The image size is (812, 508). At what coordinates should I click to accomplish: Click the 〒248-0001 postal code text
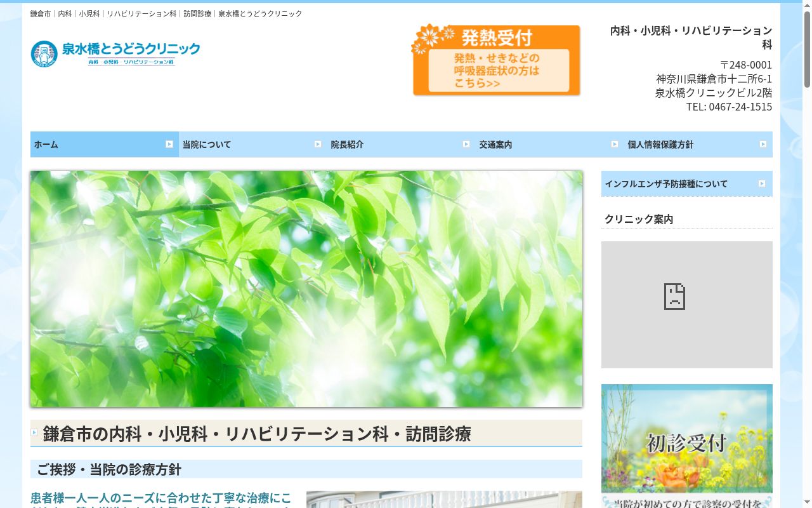pyautogui.click(x=746, y=65)
